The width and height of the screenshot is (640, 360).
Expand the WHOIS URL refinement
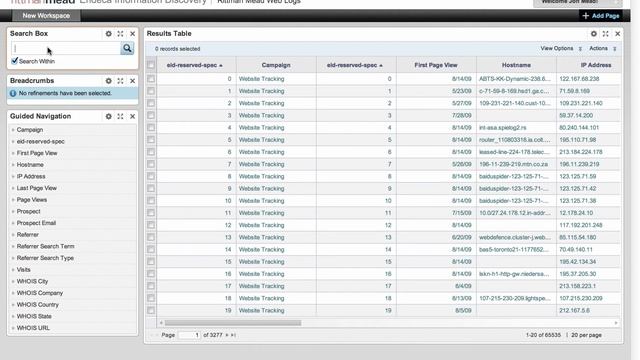coord(33,328)
